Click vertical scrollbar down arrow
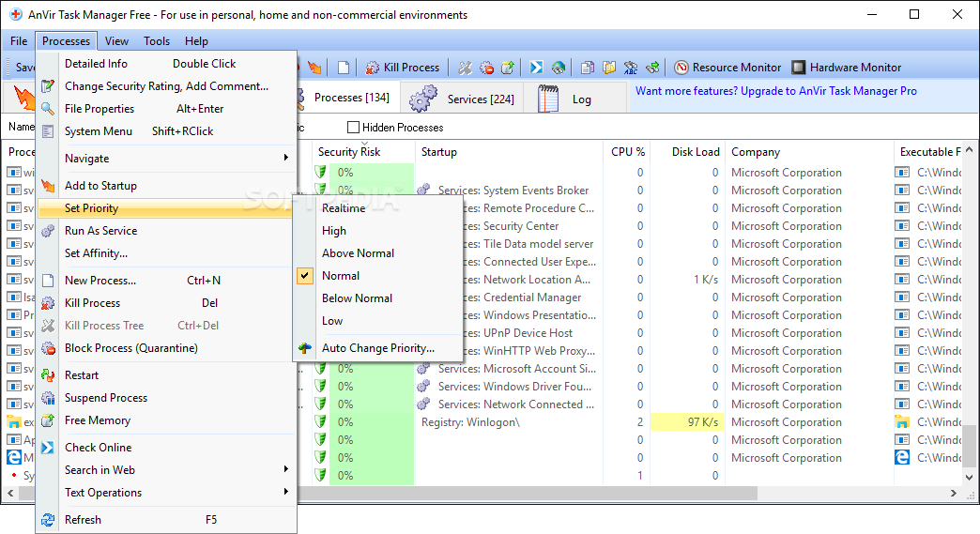Viewport: 980px width, 534px height. tap(969, 478)
